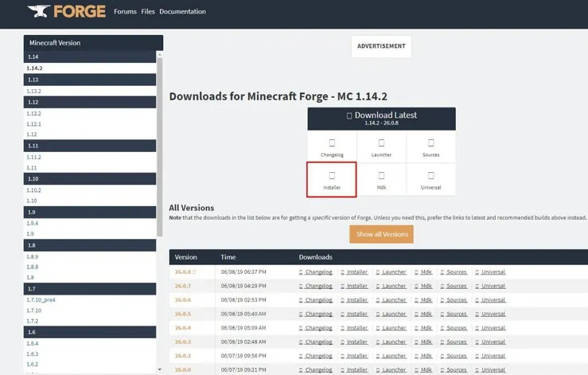Select Minecraft version 1.9.4 in sidebar

coord(33,224)
